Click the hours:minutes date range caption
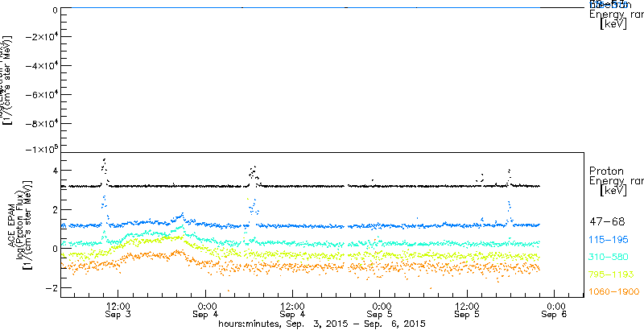This screenshot has height=330, width=644. pyautogui.click(x=322, y=324)
